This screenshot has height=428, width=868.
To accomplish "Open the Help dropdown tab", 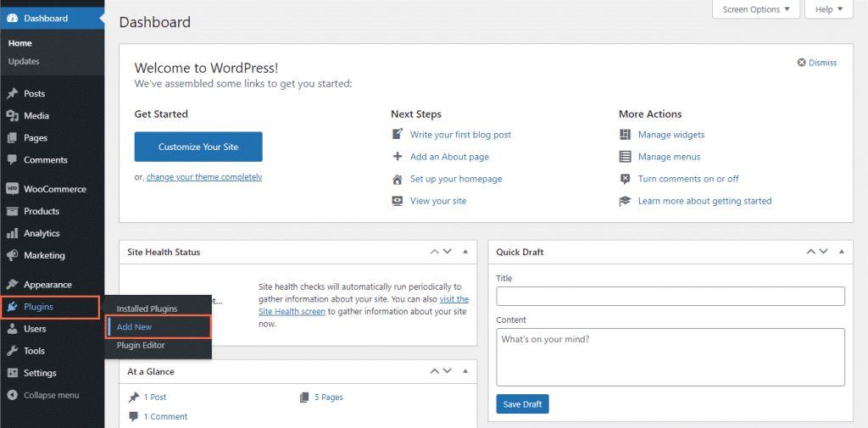I will 829,9.
